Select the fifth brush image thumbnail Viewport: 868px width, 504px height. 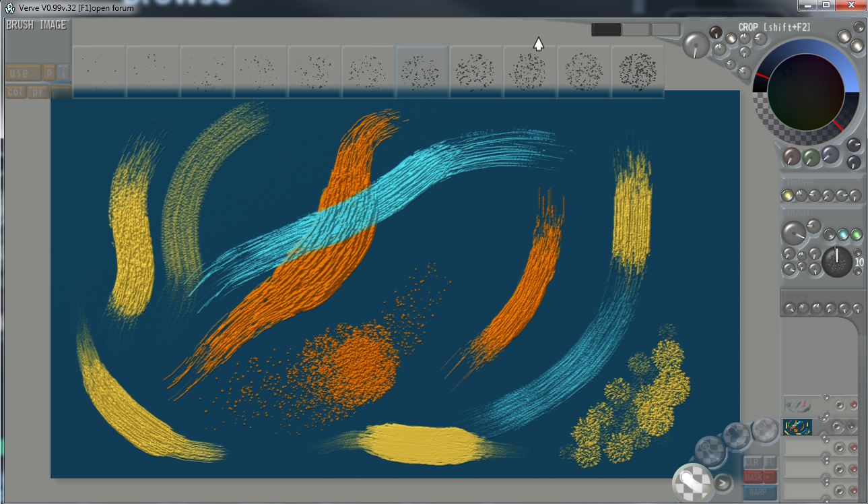click(x=314, y=71)
